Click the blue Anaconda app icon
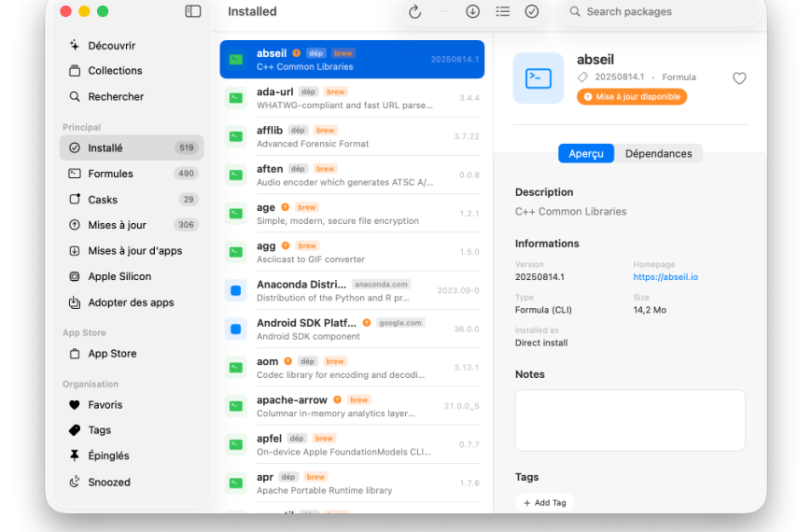Screen dimensions: 812x532 (x=235, y=290)
